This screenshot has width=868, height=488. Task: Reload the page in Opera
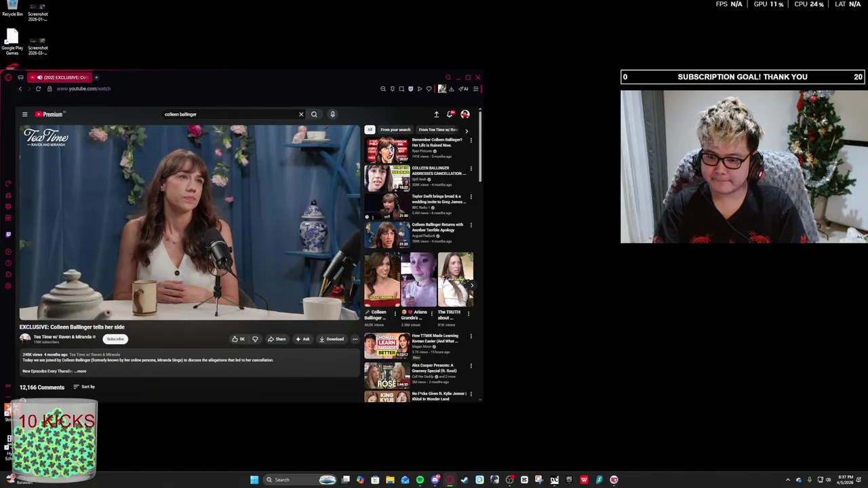pos(38,89)
